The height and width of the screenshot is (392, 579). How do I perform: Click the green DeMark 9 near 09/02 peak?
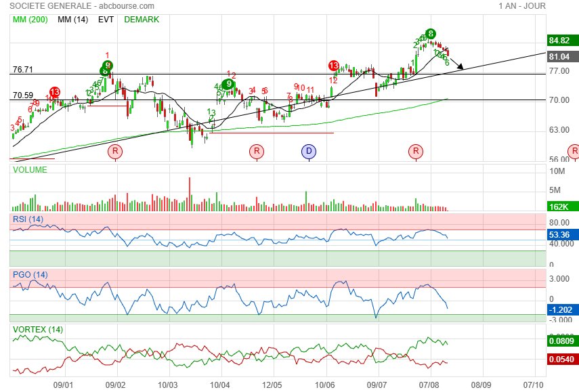pos(108,66)
